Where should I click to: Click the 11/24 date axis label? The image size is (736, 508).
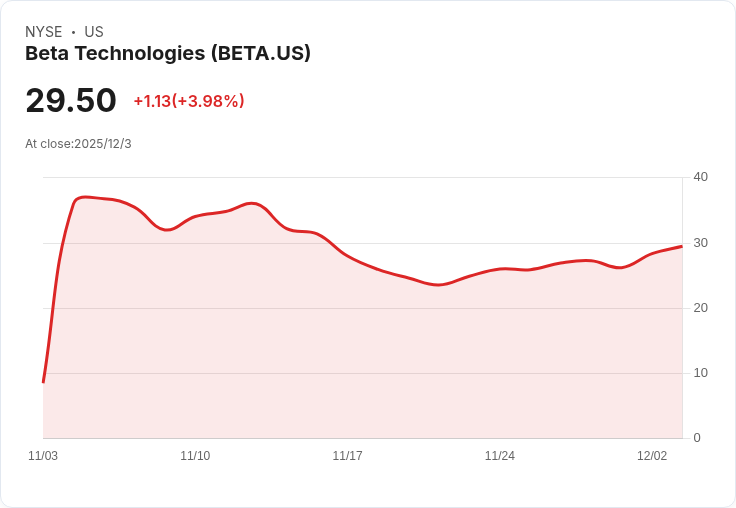500,456
